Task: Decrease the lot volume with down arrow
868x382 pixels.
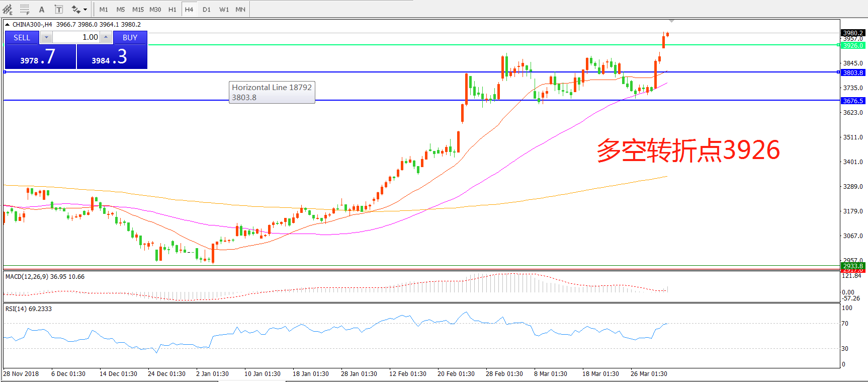Action: 46,37
